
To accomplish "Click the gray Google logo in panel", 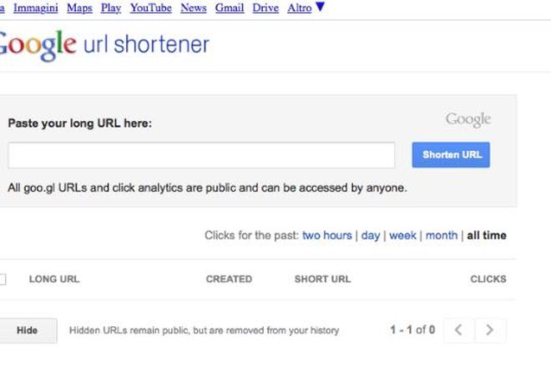I will (468, 119).
